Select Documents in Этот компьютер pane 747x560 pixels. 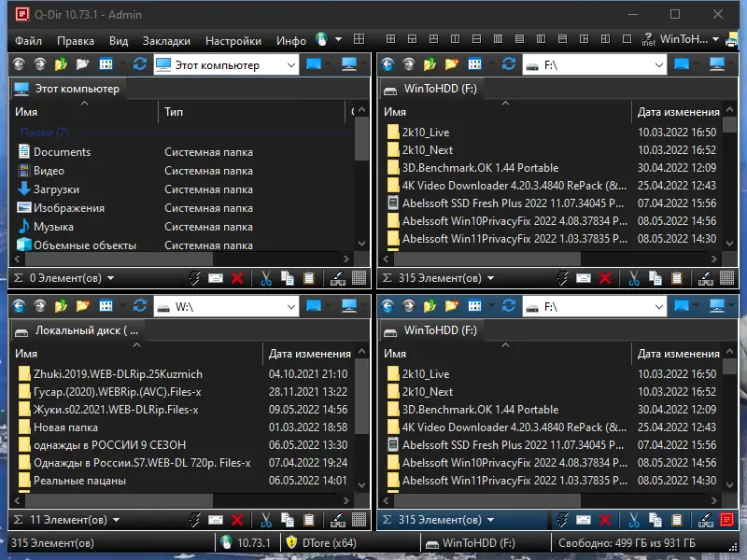point(62,152)
